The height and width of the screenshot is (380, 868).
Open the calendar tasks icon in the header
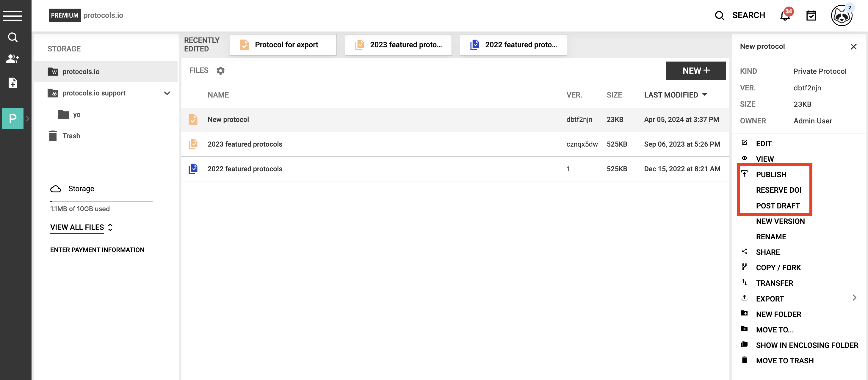pyautogui.click(x=811, y=15)
